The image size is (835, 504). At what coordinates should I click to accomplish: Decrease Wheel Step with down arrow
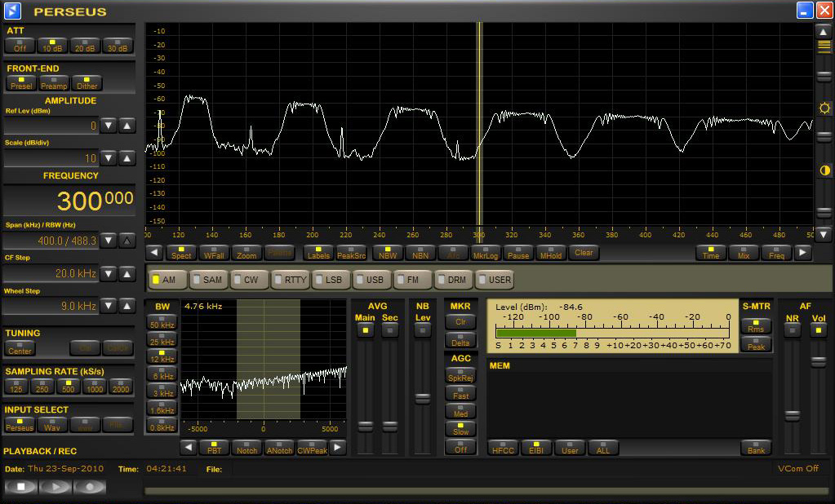[109, 306]
